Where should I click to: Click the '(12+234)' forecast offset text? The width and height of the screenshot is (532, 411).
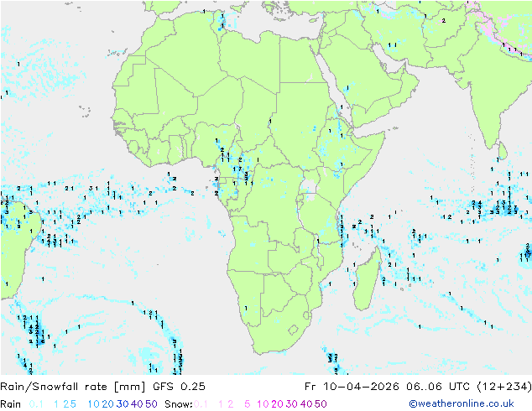click(503, 387)
